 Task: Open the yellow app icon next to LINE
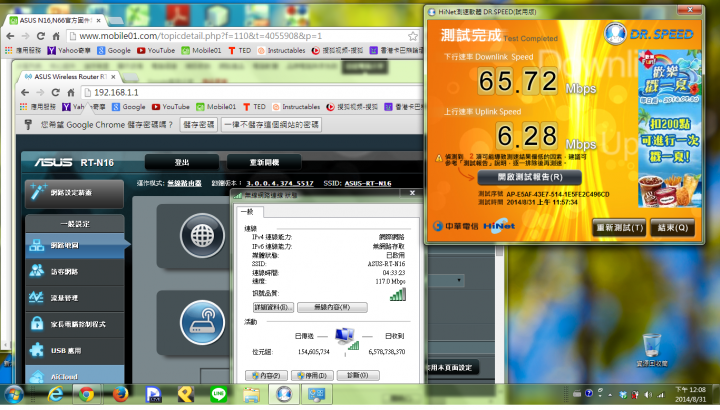[x=186, y=394]
